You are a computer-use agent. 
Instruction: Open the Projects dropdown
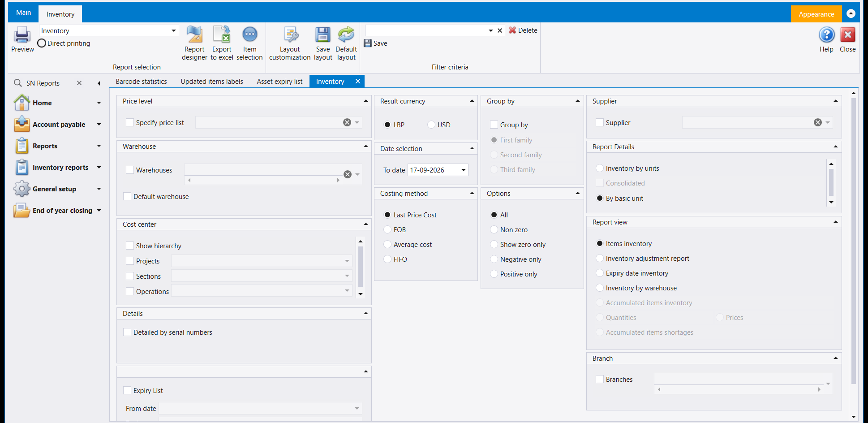point(347,261)
